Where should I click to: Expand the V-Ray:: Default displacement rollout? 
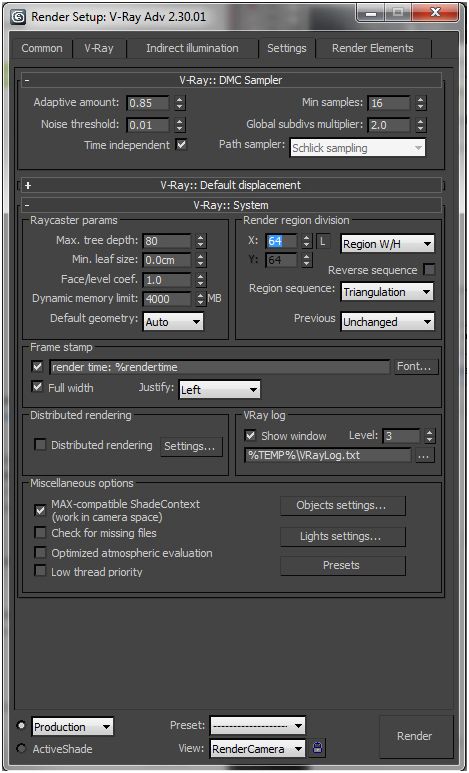pos(231,185)
